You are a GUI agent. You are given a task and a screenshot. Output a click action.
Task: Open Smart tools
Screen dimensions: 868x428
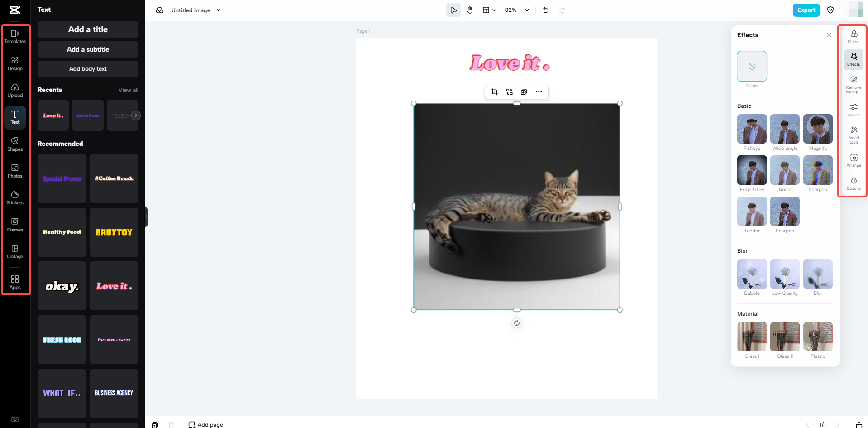coord(854,135)
